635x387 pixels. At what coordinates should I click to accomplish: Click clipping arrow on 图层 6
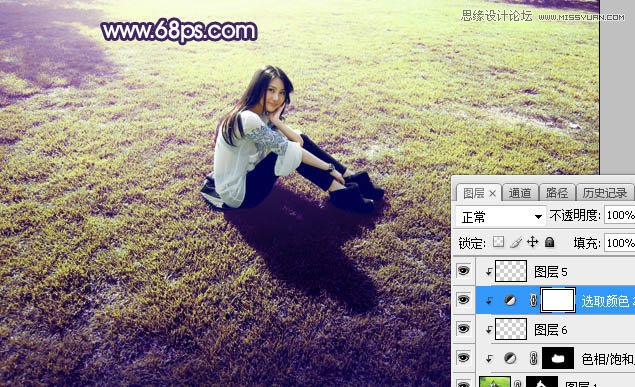[x=489, y=330]
